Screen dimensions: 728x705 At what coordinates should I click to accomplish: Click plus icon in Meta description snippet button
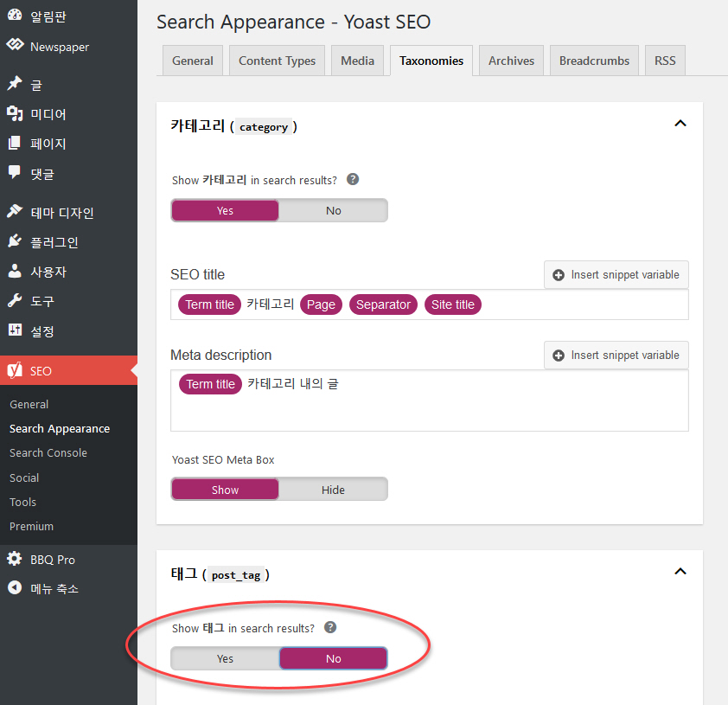click(x=559, y=356)
